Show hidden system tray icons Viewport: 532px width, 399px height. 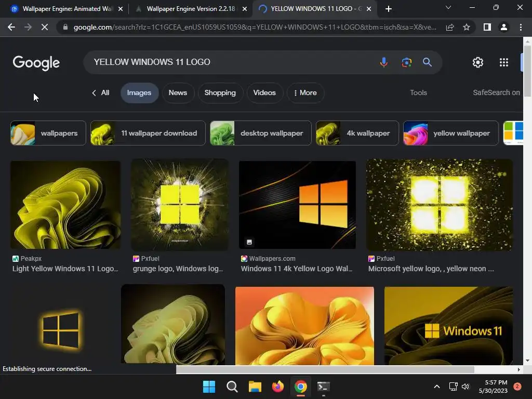(x=437, y=387)
